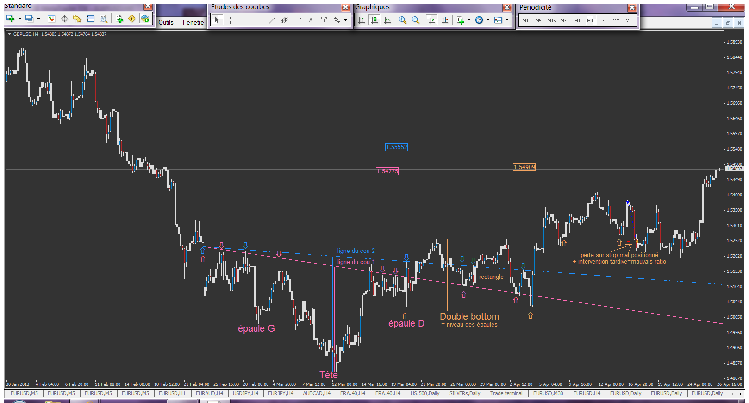Open the US500,Daily chart tab
This screenshot has height=403, width=749.
tap(424, 393)
